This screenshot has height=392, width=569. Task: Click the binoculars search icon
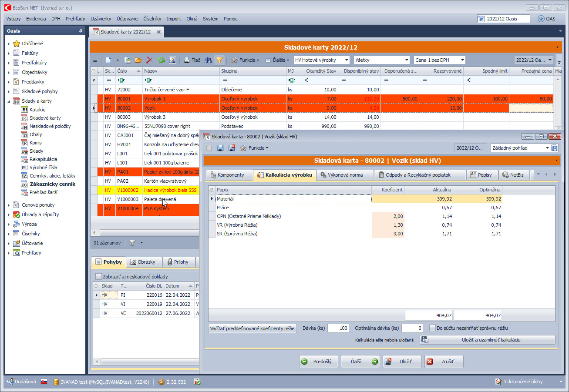(209, 60)
